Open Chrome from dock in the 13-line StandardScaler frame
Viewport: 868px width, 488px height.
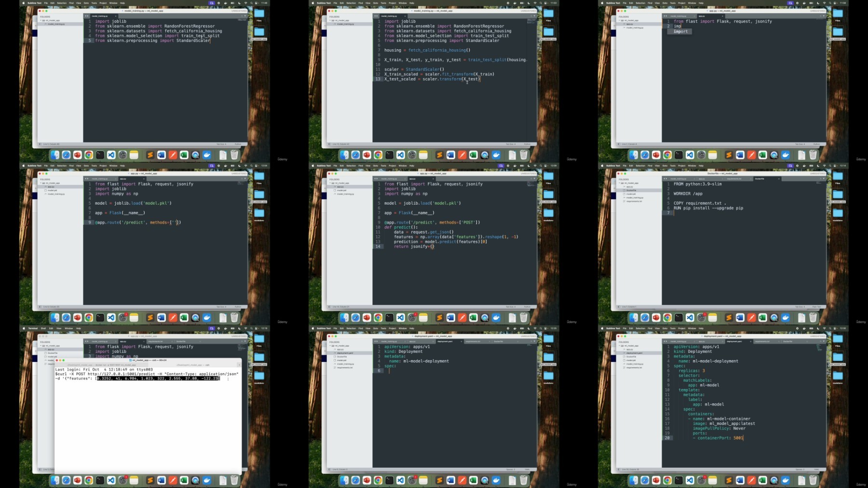[378, 155]
